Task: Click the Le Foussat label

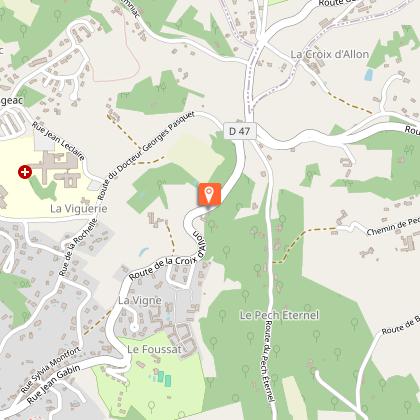Action: coord(154,349)
